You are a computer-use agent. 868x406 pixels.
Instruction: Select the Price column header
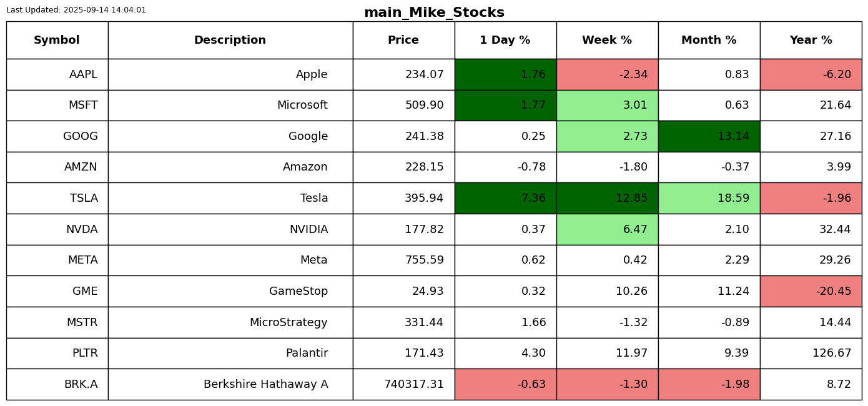(403, 41)
